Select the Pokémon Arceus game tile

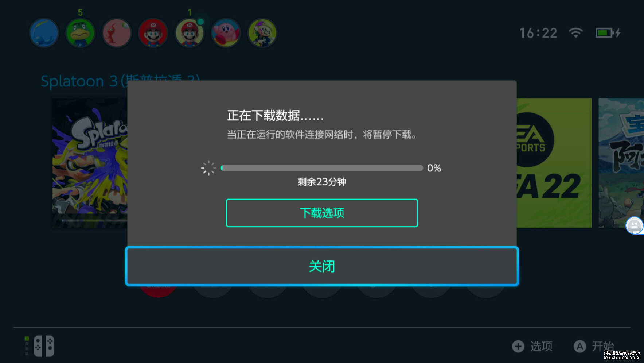click(621, 163)
